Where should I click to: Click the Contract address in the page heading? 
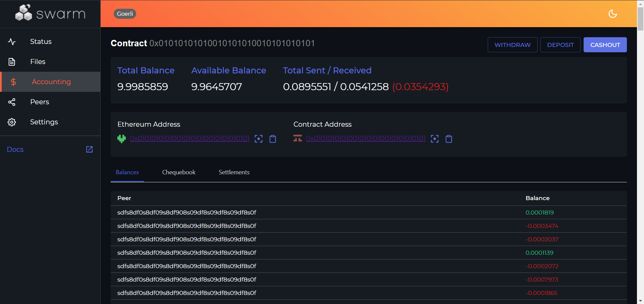pyautogui.click(x=232, y=43)
